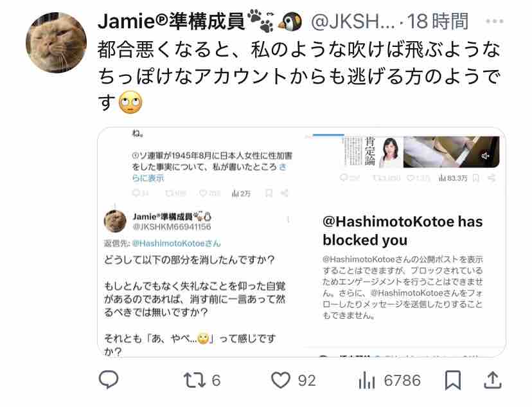Bookmark this post
Viewport: 532px width, 407px height.
(453, 380)
